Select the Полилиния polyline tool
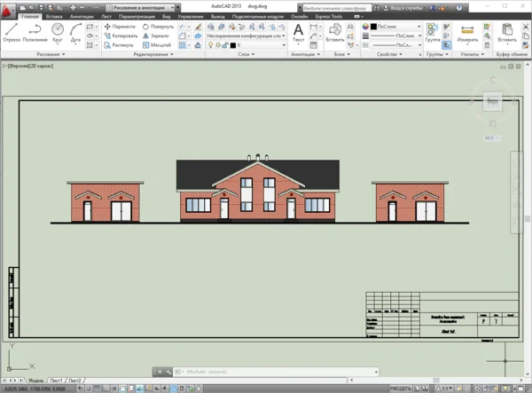Viewport: 532px width, 393px height. (35, 32)
